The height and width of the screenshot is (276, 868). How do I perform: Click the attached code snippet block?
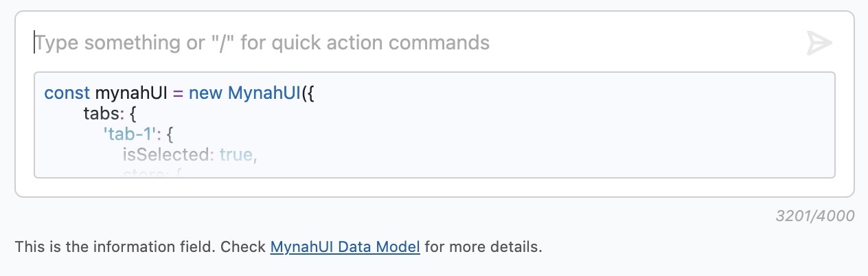click(435, 125)
